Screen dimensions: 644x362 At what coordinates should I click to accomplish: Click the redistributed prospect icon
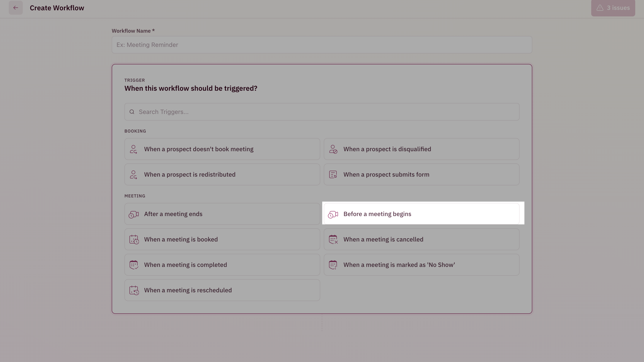(133, 175)
